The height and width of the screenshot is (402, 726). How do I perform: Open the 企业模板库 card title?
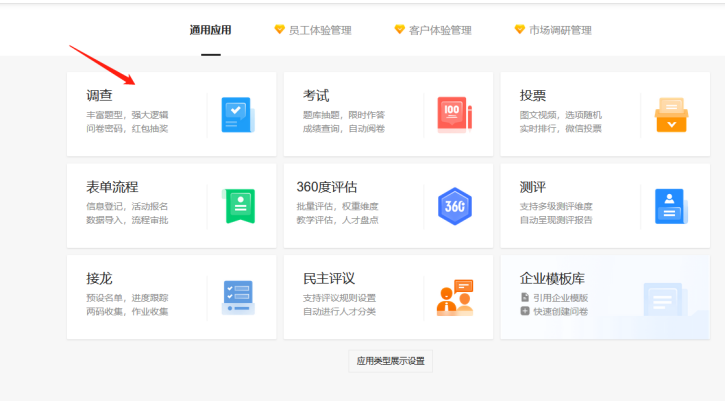pos(552,278)
